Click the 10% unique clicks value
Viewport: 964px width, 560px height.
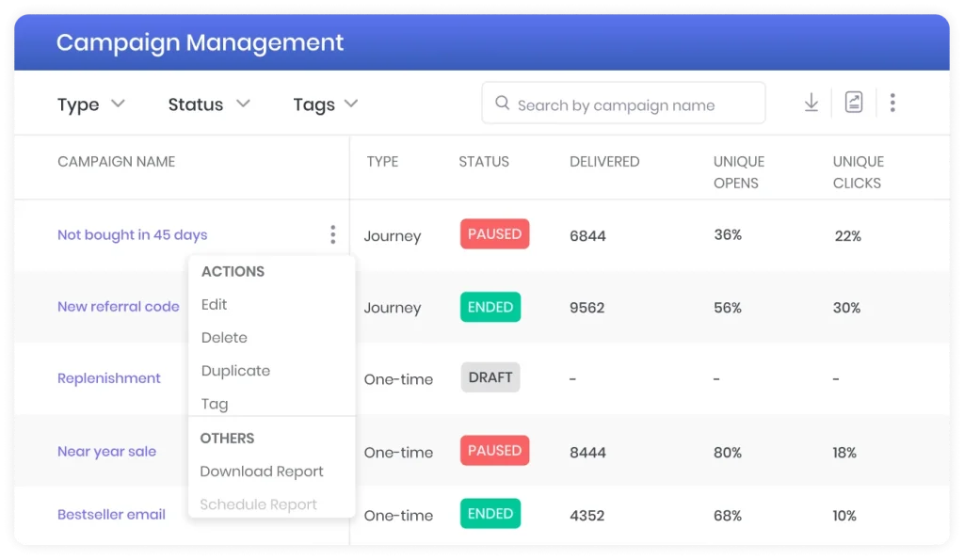click(844, 516)
